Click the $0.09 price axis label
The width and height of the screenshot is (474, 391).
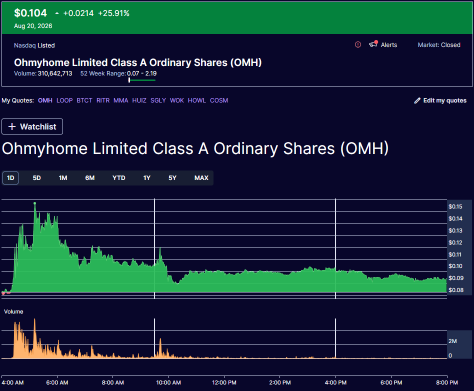(x=455, y=278)
